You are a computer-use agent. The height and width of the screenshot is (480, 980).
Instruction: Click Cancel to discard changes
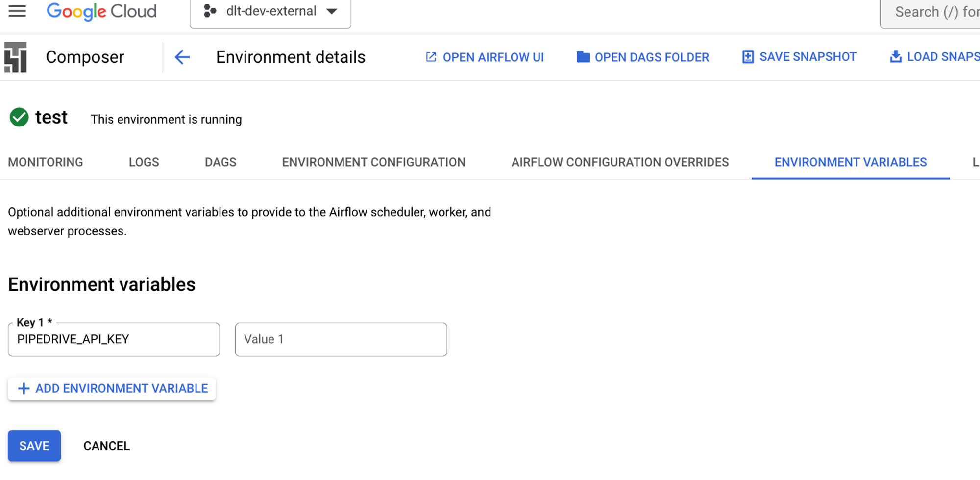106,446
